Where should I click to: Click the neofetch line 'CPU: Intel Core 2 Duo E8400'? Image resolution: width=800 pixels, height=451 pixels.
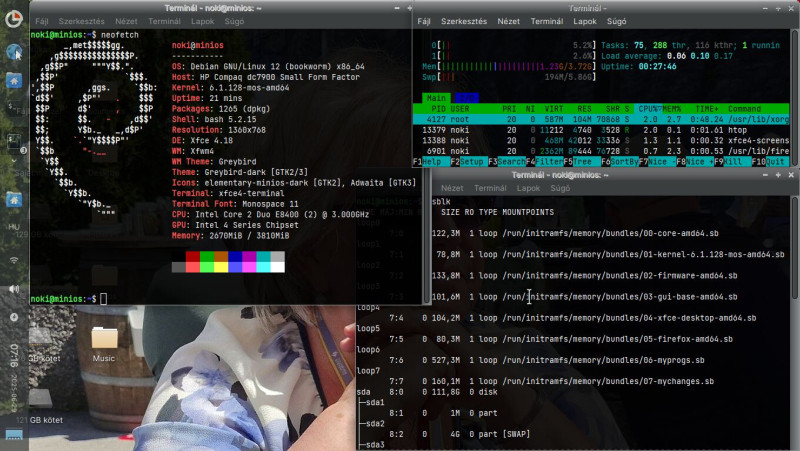(270, 214)
